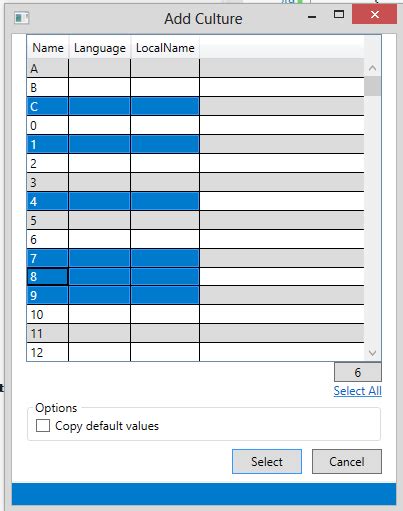Viewport: 403px width, 511px height.
Task: Maximize the Add Culture window
Action: [339, 14]
